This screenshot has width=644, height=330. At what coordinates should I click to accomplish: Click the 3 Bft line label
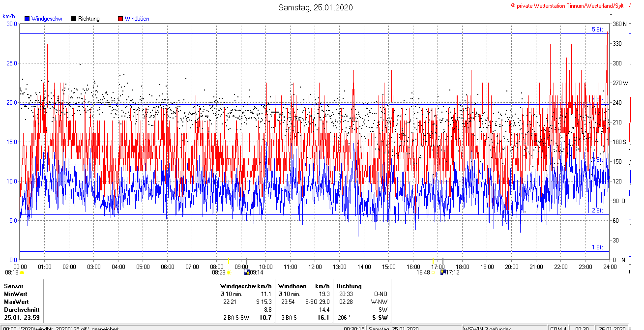(597, 160)
